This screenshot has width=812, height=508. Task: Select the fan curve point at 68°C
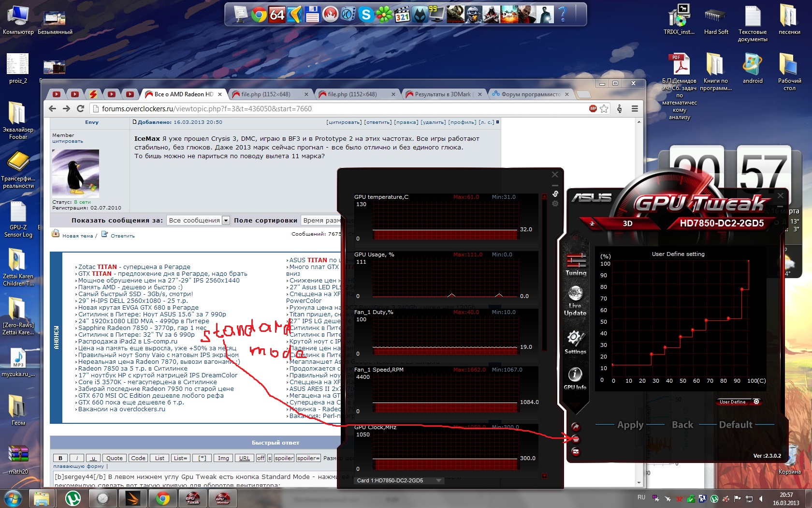[x=706, y=320]
